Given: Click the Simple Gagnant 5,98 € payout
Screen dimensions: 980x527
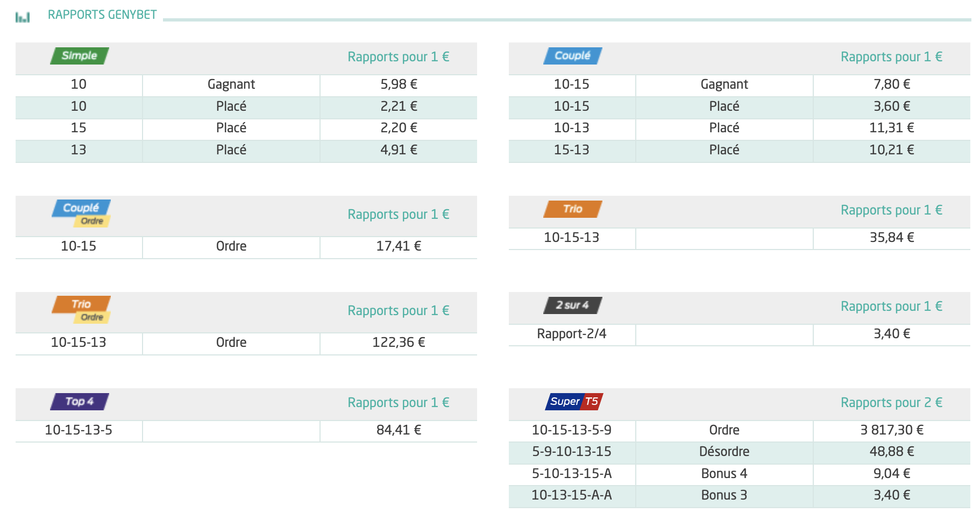Looking at the screenshot, I should coord(399,84).
